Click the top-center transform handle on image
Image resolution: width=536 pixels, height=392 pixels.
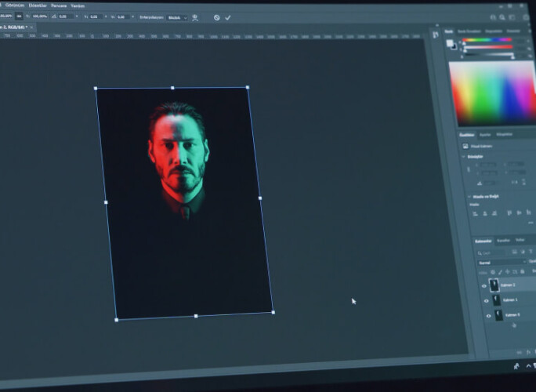[x=172, y=88]
